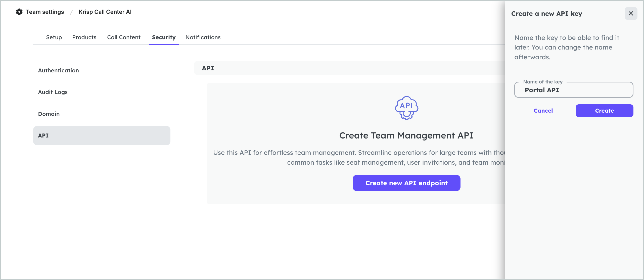Select the Security tab
This screenshot has width=644, height=280.
click(164, 37)
